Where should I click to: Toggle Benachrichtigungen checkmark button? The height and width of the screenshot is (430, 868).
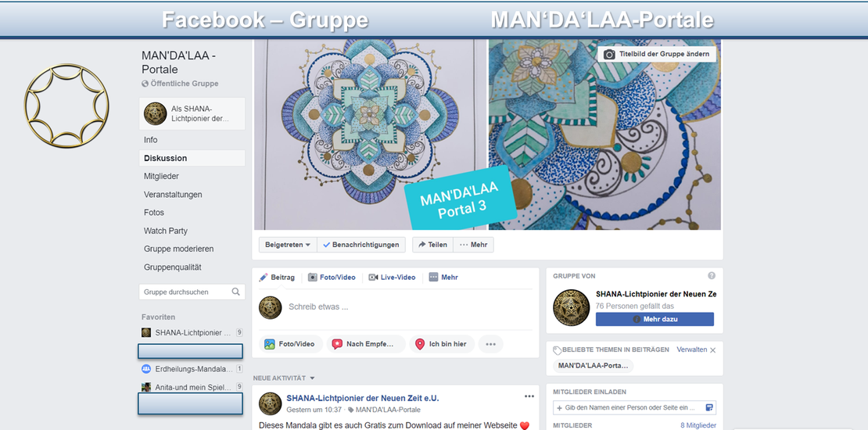(361, 245)
